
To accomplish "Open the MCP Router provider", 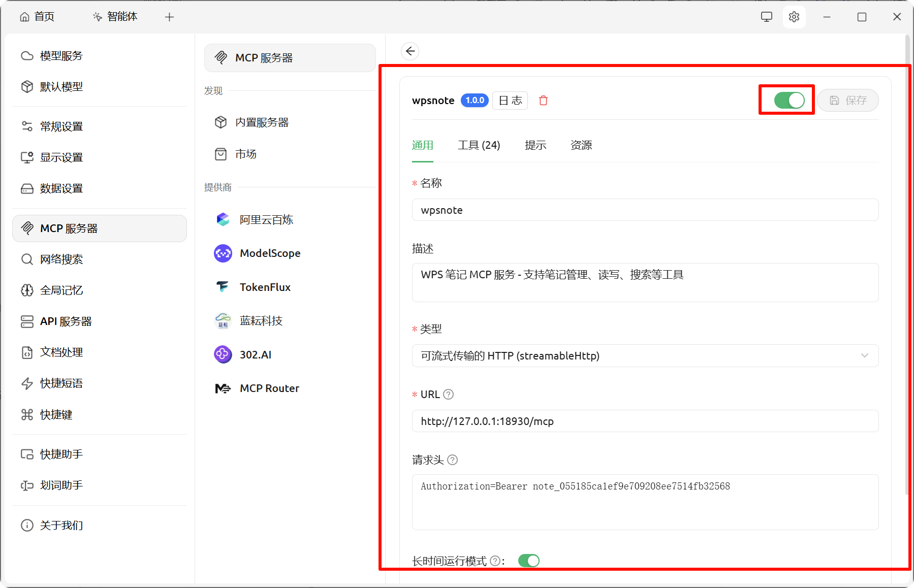I will click(290, 388).
